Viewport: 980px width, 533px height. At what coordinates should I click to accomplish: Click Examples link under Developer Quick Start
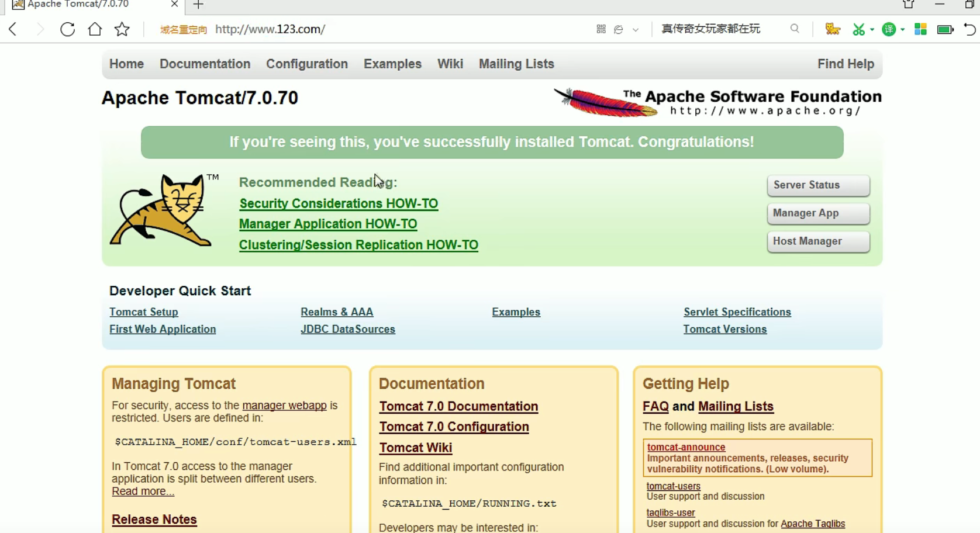pos(516,312)
